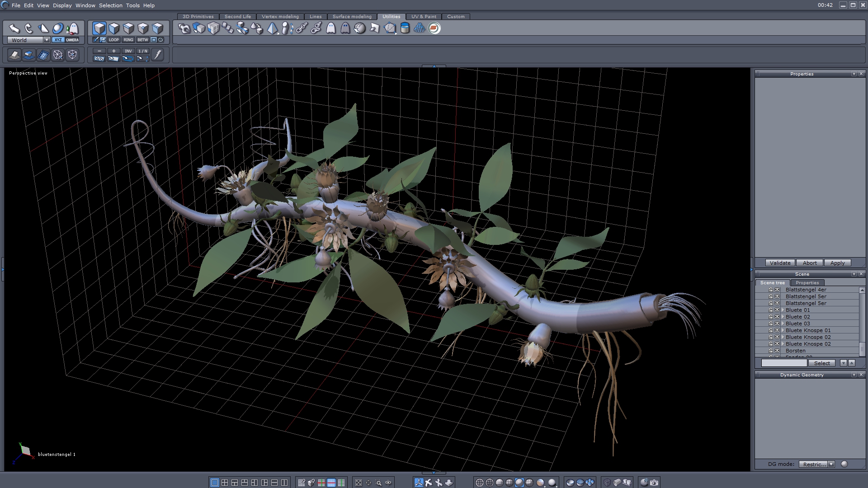Click the lightning bolt quick tool
This screenshot has width=868, height=488.
[157, 55]
